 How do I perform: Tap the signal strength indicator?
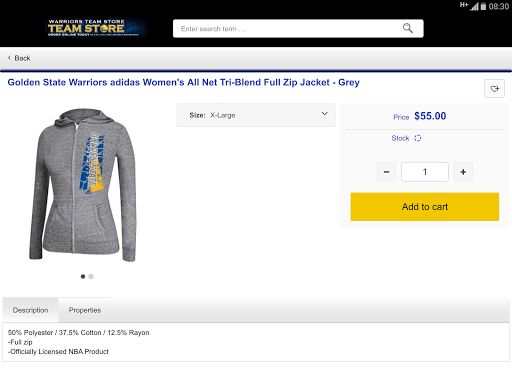474,6
